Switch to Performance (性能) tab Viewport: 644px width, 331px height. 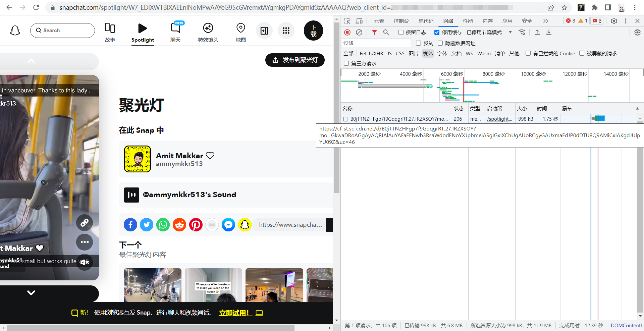[468, 21]
